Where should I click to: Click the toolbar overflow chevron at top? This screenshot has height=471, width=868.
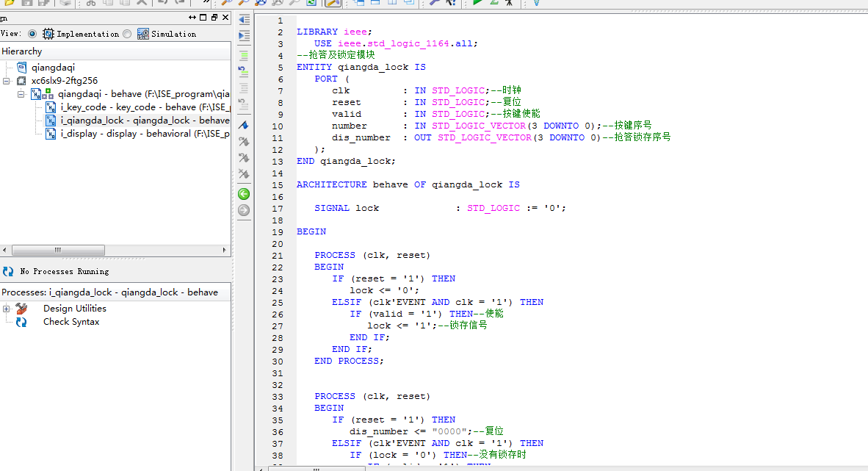pyautogui.click(x=206, y=3)
